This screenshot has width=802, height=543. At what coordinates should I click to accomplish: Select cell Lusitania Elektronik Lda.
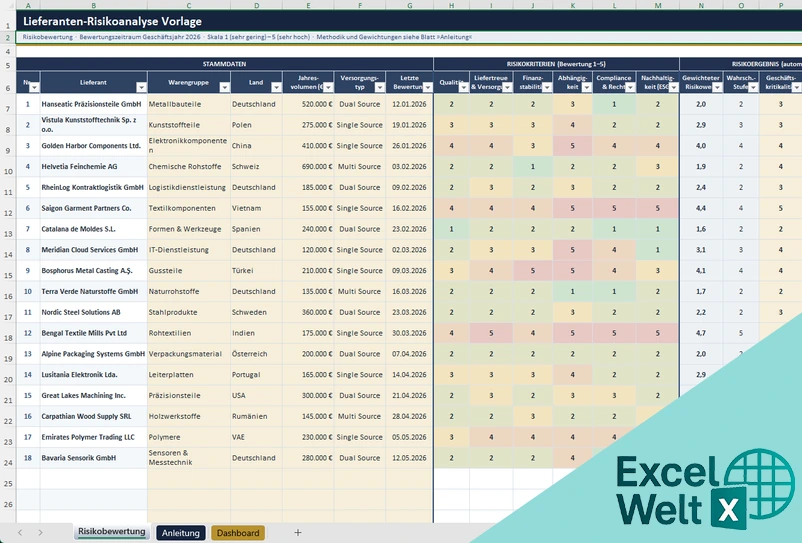coord(94,375)
